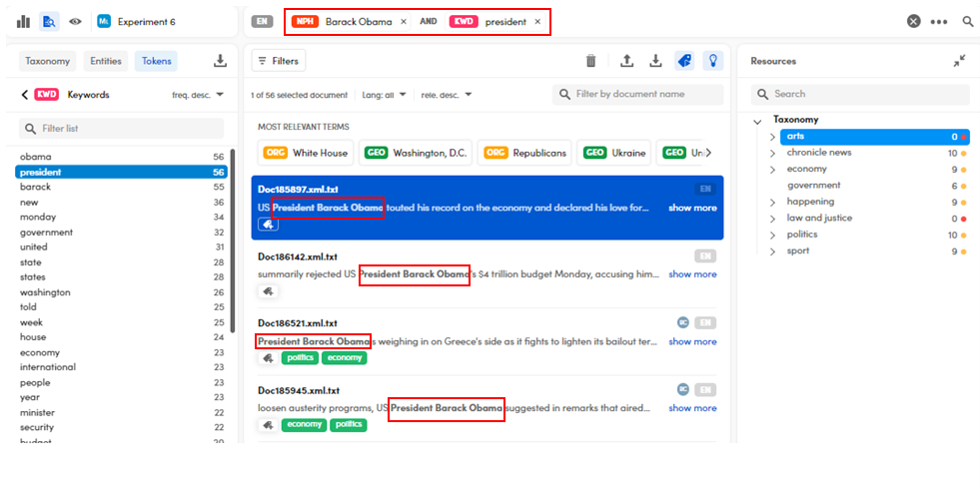Toggle the eye preview icon
The height and width of the screenshot is (491, 980).
click(x=76, y=22)
